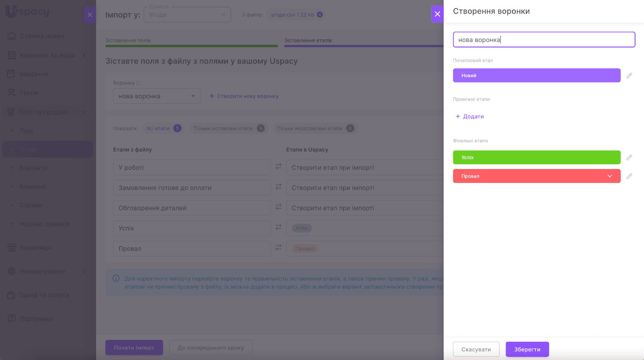The width and height of the screenshot is (644, 360).
Task: Edit the Успіх stage with pencil icon
Action: (629, 157)
